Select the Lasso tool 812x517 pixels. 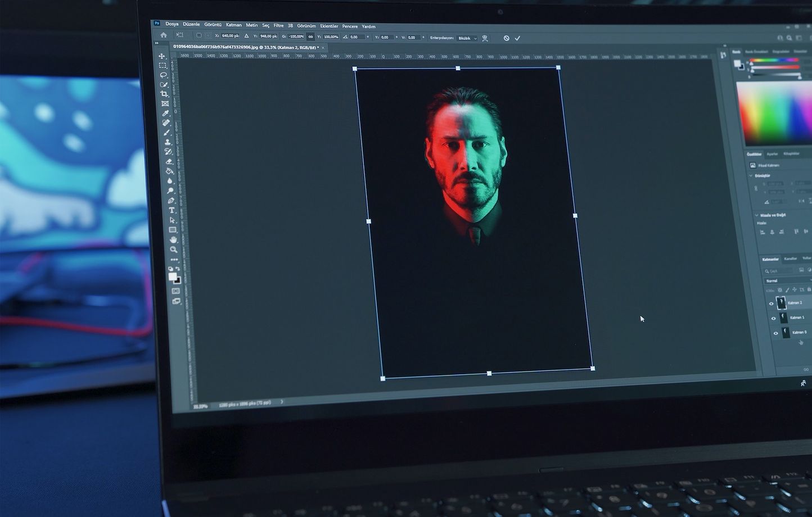(x=163, y=75)
